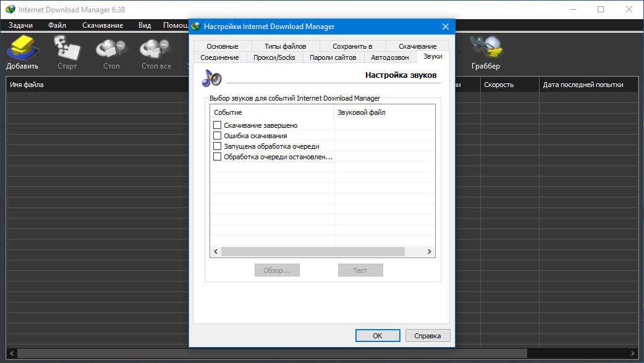Viewport: 644px width, 363px height.
Task: Click the Обзор... browse button
Action: (x=277, y=270)
